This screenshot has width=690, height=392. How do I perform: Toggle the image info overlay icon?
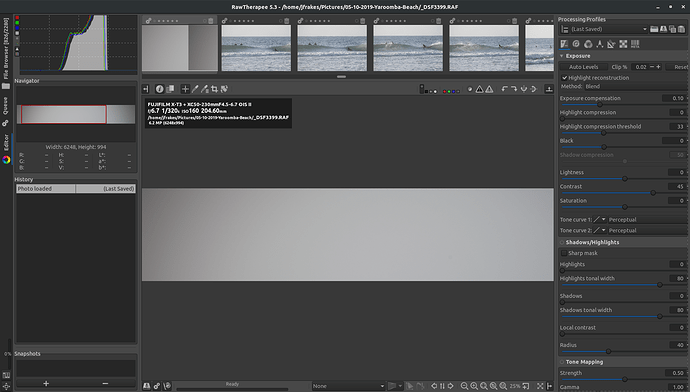pos(159,89)
